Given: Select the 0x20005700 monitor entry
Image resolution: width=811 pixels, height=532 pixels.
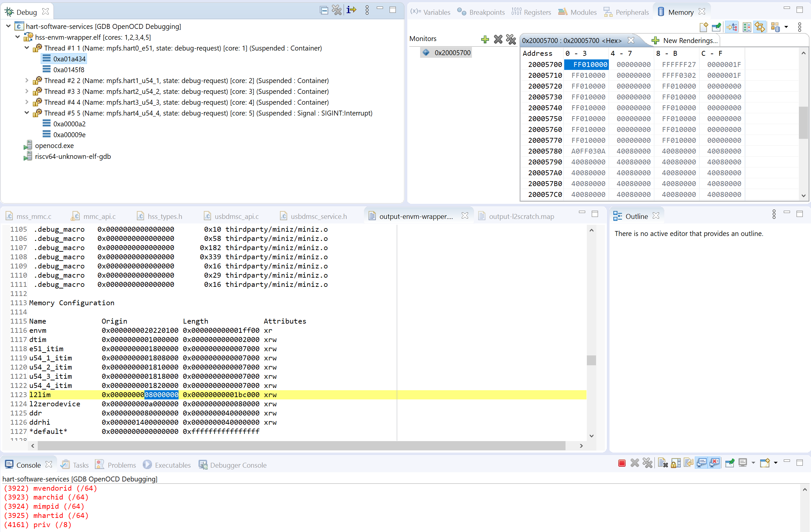Looking at the screenshot, I should tap(452, 53).
